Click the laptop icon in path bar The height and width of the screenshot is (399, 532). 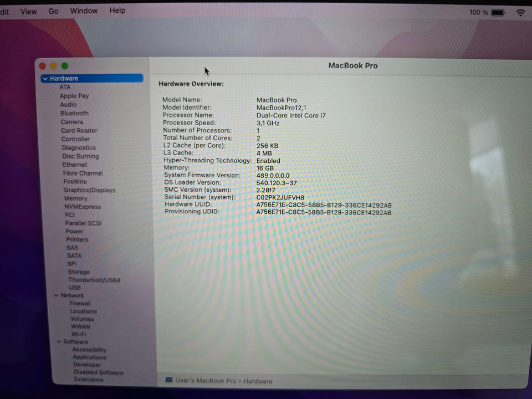169,380
